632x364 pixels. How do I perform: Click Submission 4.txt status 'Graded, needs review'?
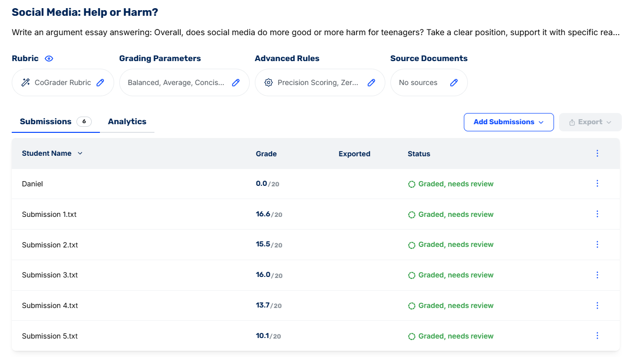tap(455, 305)
